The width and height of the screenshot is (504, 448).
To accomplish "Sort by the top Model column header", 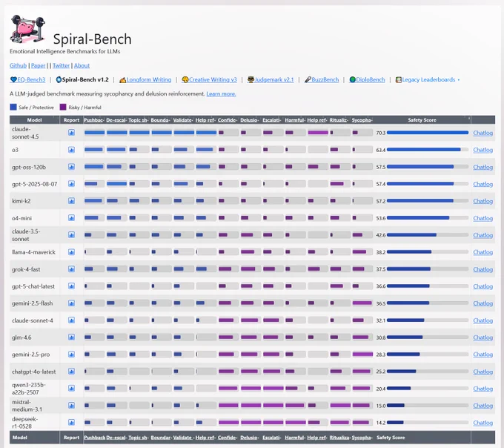I will [x=34, y=120].
